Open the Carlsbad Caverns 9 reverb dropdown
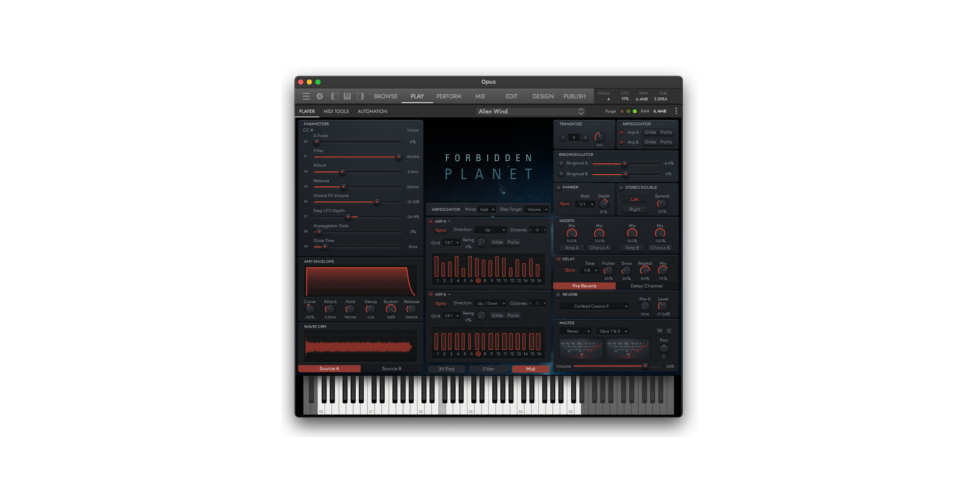The width and height of the screenshot is (980, 490). pos(594,306)
